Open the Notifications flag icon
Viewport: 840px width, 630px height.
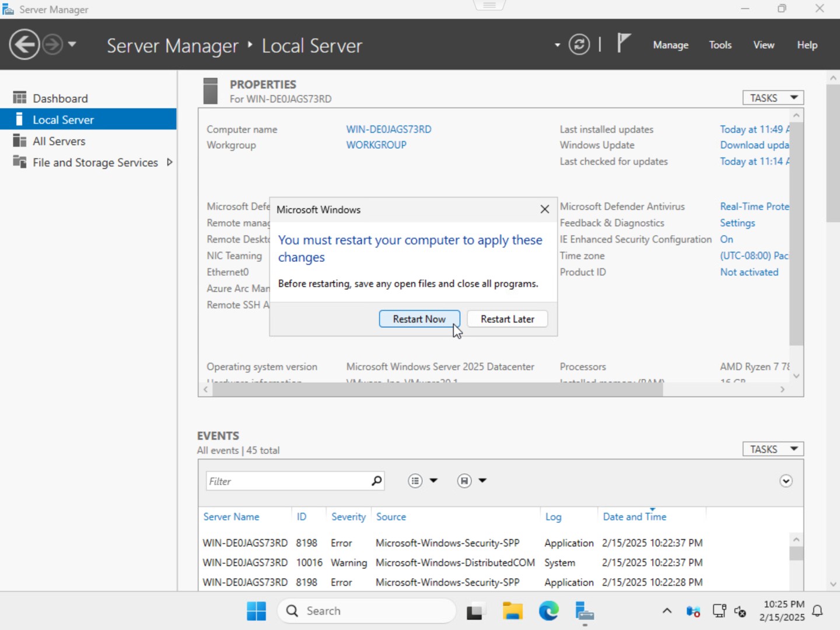click(624, 43)
